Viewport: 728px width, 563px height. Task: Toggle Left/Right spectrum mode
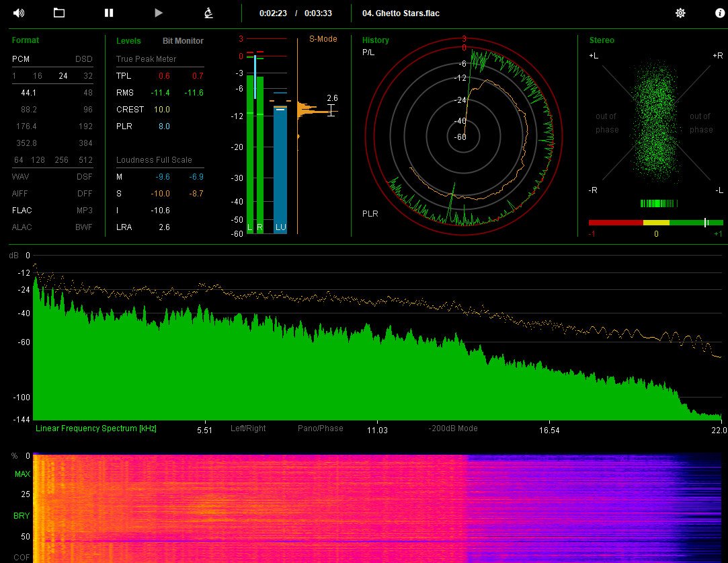pyautogui.click(x=248, y=428)
